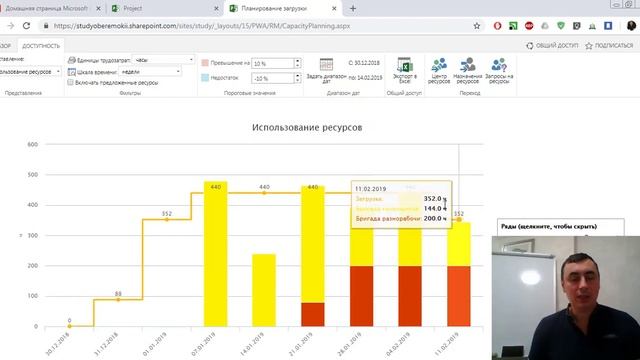
Task: Click the yellow bar for 07.01.2019
Action: click(216, 254)
